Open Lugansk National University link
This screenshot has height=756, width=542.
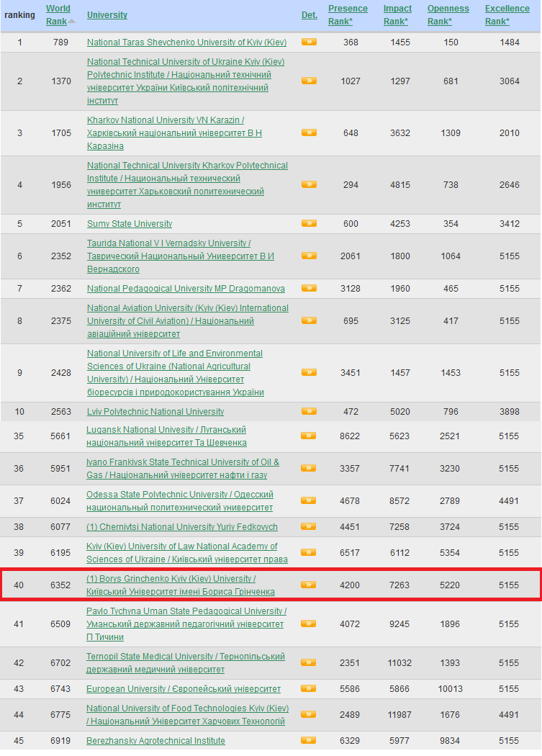[166, 436]
